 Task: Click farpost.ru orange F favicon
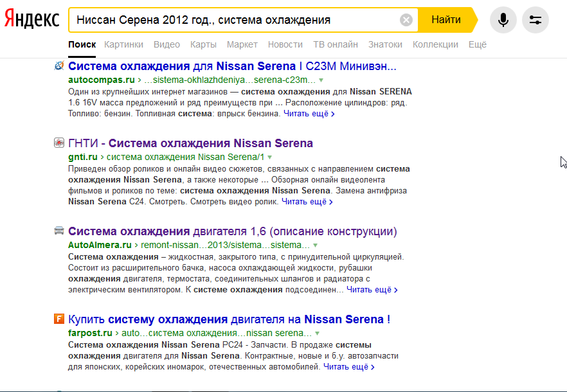[x=59, y=319]
